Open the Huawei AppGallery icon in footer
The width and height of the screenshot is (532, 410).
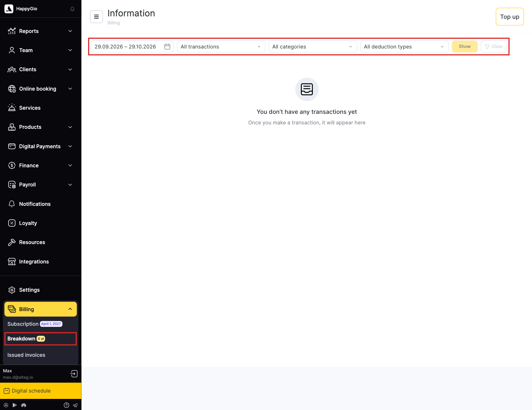pyautogui.click(x=24, y=405)
